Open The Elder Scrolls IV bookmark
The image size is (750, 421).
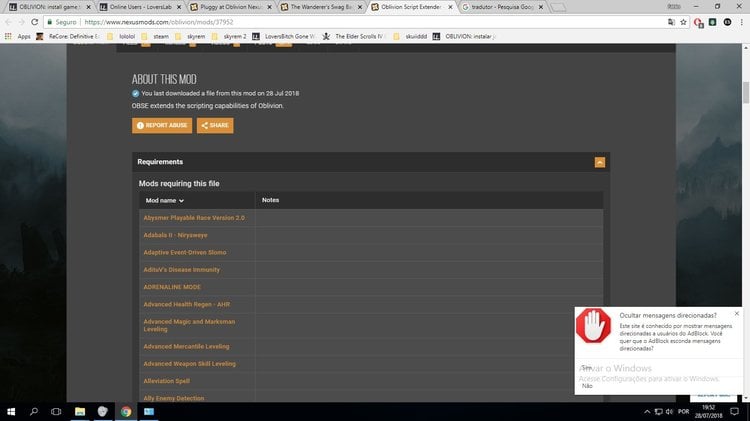pos(353,36)
